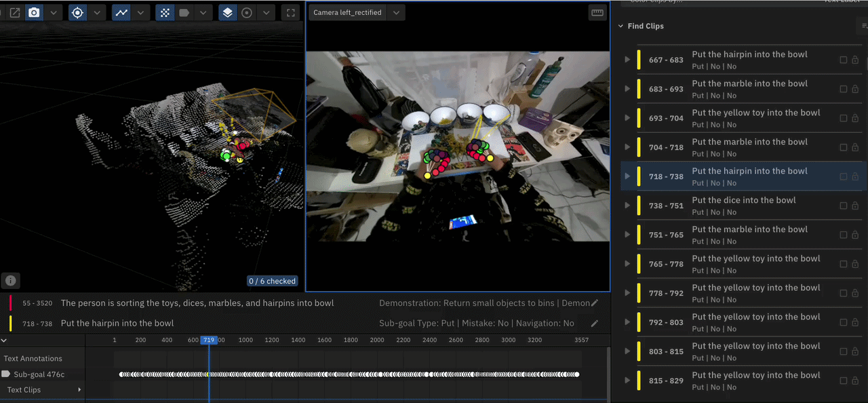868x403 pixels.
Task: Click the lock icon for clip 792 - 803
Action: pyautogui.click(x=855, y=322)
